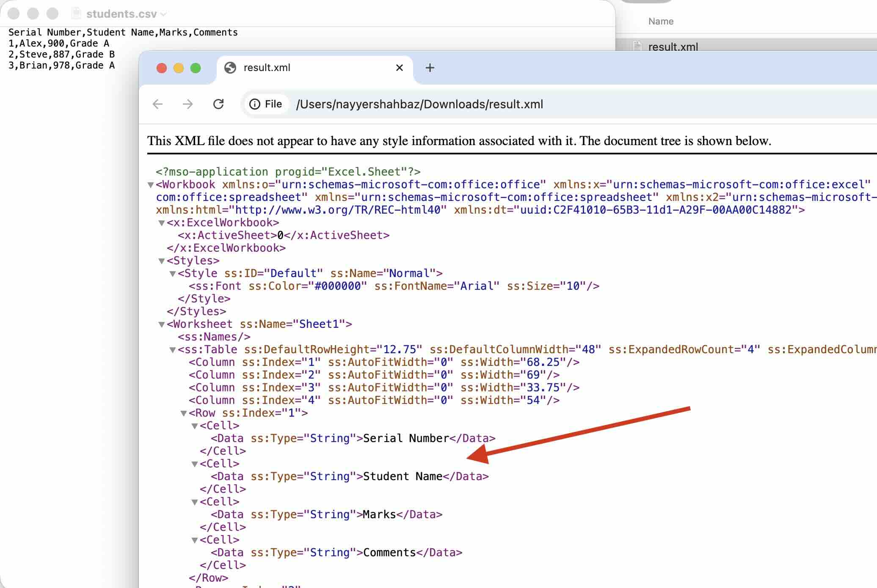Open a new browser tab with the plus icon

point(430,68)
